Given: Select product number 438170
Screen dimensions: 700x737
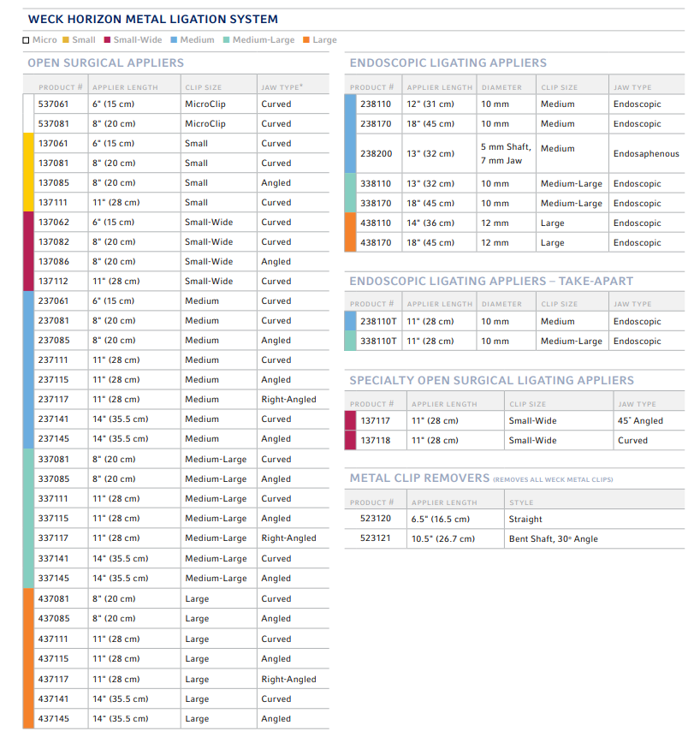Looking at the screenshot, I should click(x=376, y=243).
